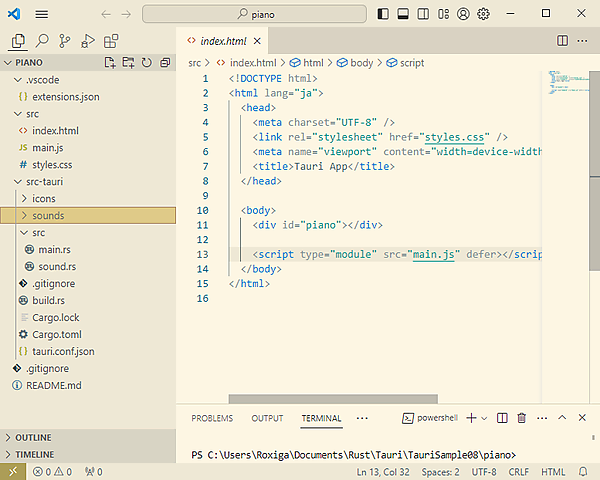Viewport: 600px width, 480px height.
Task: Toggle secondary side bar visibility
Action: pos(422,14)
